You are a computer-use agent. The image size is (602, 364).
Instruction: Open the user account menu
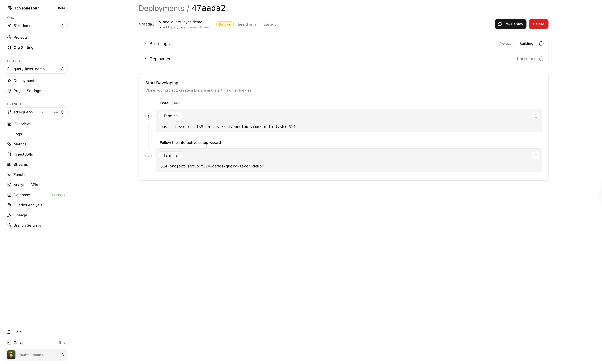(36, 355)
